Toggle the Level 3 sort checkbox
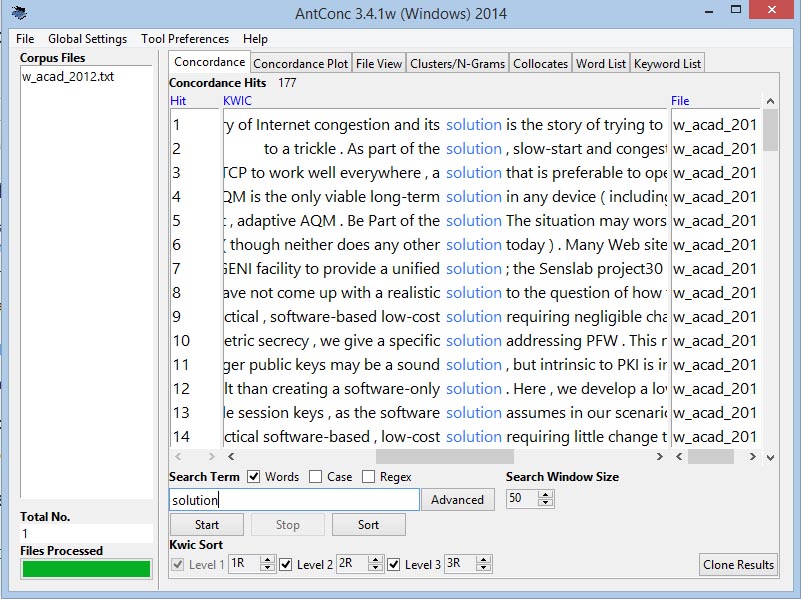 (x=394, y=564)
